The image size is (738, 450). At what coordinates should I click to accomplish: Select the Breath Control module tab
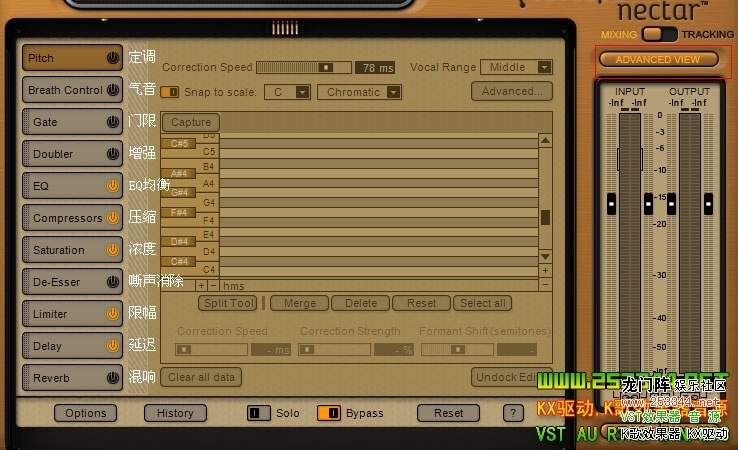click(x=72, y=90)
